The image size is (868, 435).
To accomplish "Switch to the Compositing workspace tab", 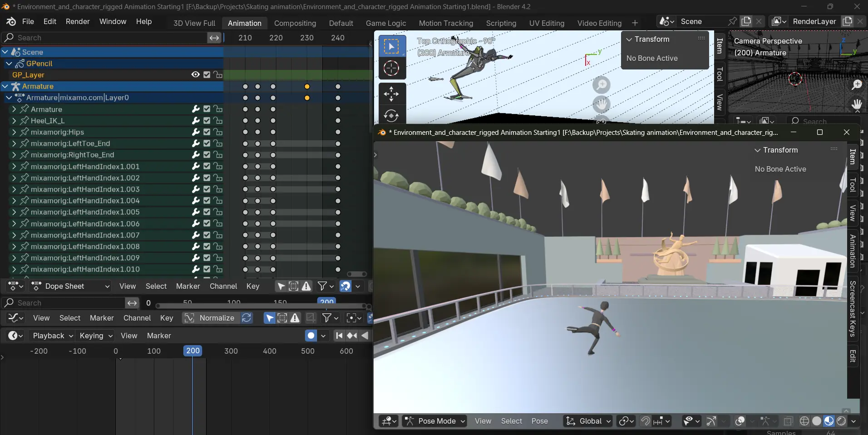I will tap(295, 23).
